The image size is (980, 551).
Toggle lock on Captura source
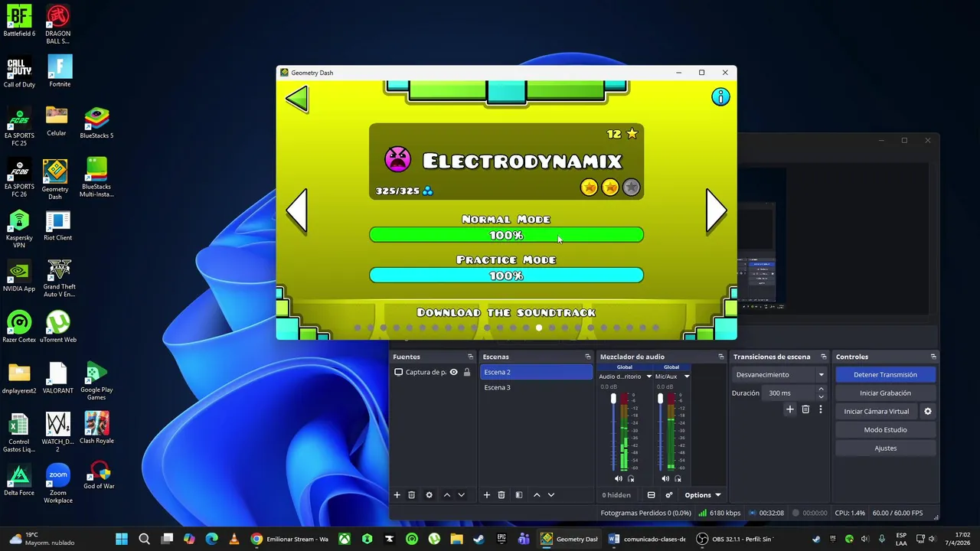[466, 372]
